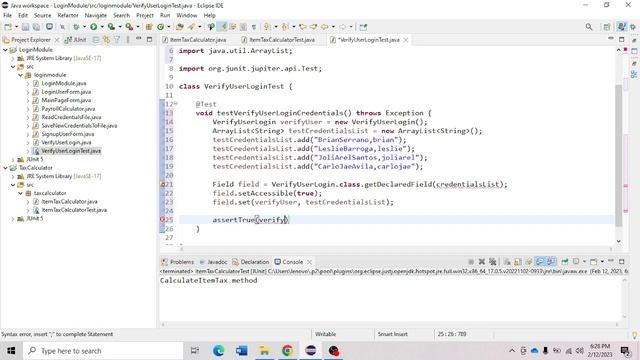This screenshot has height=360, width=640.
Task: Toggle Link with Editor in Project Explorer
Action: coord(106,40)
